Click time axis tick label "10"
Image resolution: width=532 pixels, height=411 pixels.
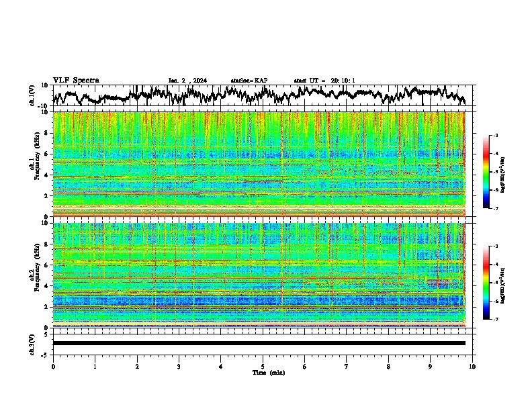click(472, 367)
